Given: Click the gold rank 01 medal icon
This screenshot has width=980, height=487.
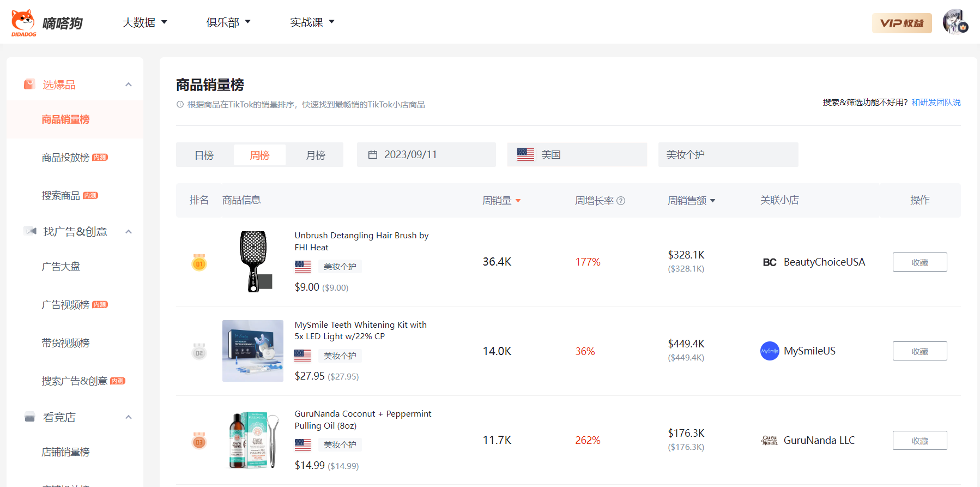Looking at the screenshot, I should [199, 263].
